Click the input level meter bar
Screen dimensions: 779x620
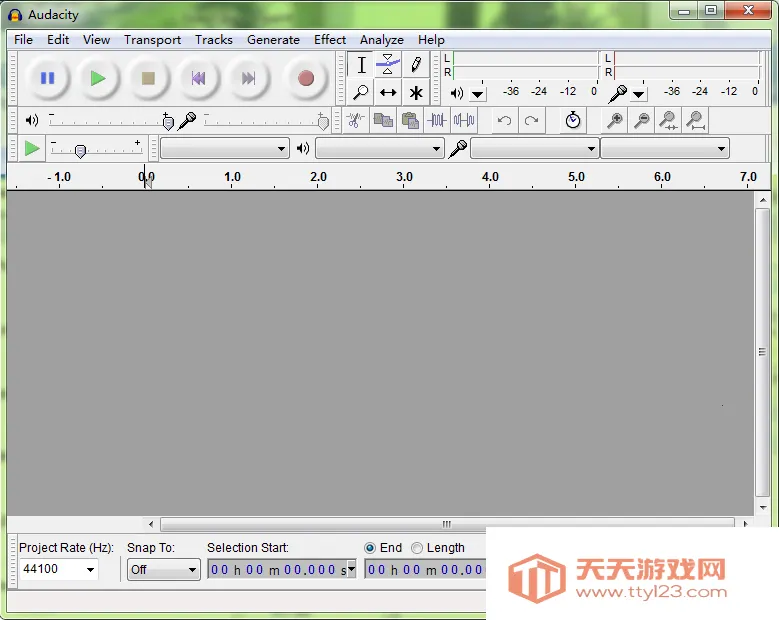point(687,65)
